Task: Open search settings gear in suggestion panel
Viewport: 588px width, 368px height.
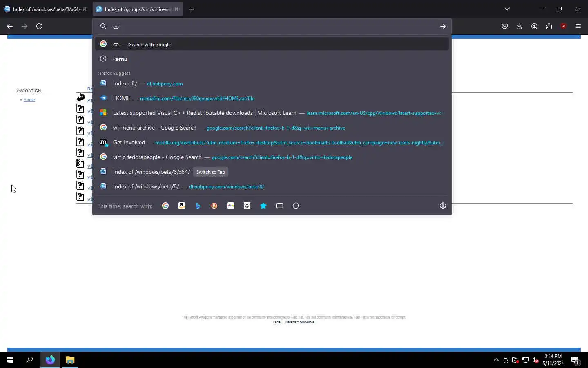Action: [443, 206]
